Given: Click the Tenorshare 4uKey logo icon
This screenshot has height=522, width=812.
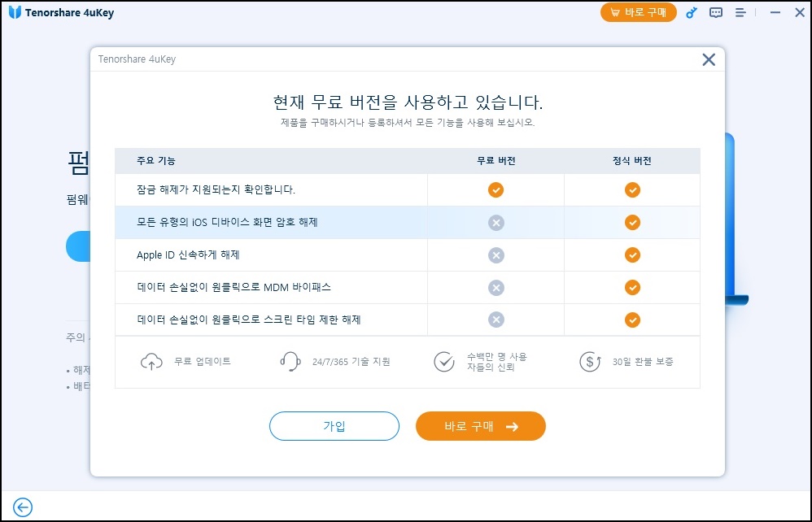Looking at the screenshot, I should click(15, 12).
